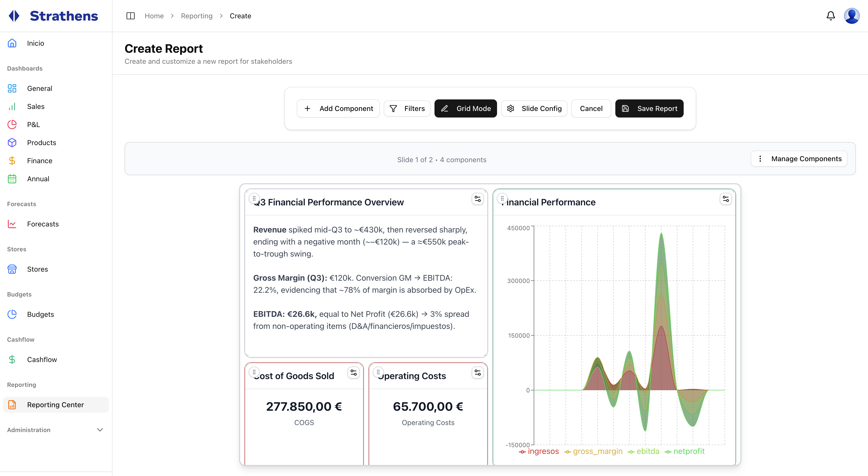Open settings icon on Cost of Goods Sold card
Screen dimensions: 868x476
[353, 372]
